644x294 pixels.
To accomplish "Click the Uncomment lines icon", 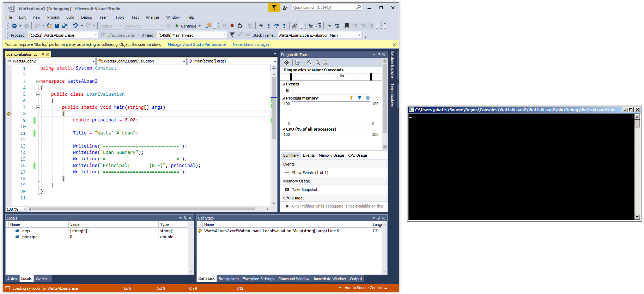I will tap(337, 26).
